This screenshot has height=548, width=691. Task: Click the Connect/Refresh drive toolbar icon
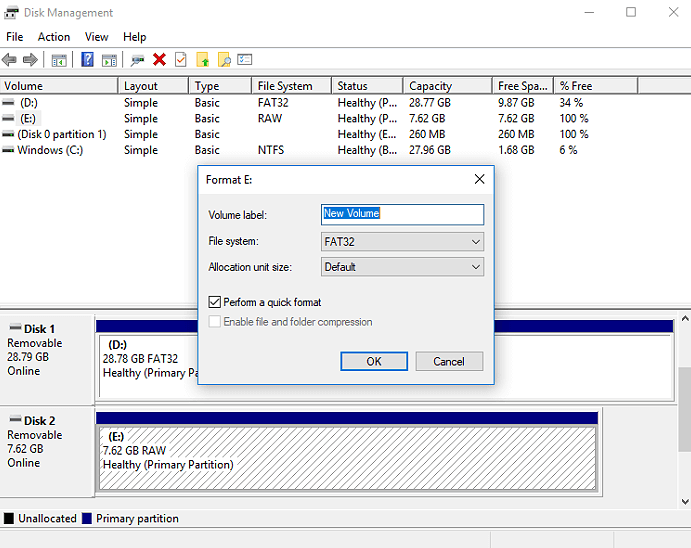click(137, 60)
